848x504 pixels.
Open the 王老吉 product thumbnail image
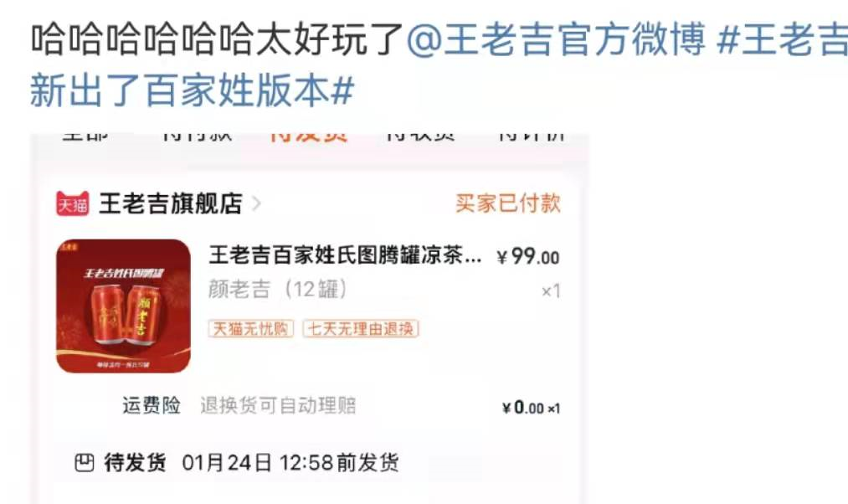(123, 306)
